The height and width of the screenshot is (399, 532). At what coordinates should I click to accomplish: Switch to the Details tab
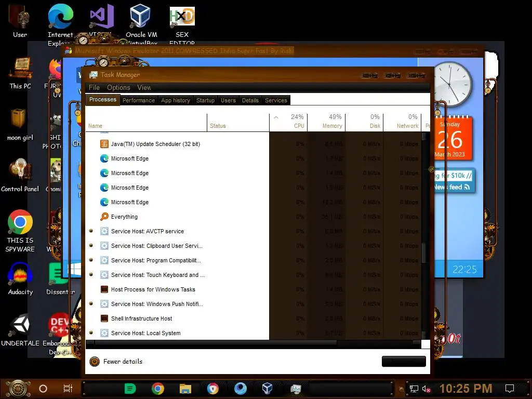250,100
